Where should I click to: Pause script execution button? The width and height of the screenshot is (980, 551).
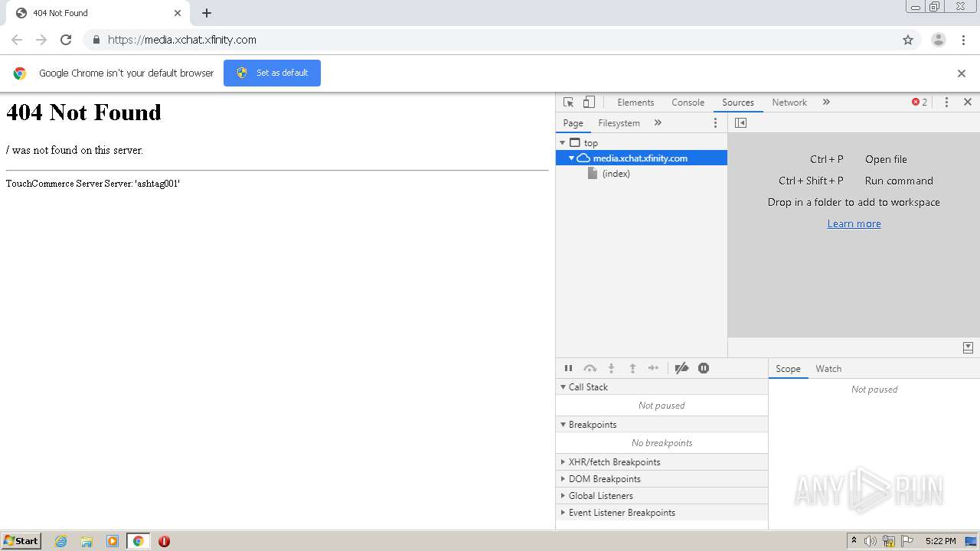tap(568, 368)
